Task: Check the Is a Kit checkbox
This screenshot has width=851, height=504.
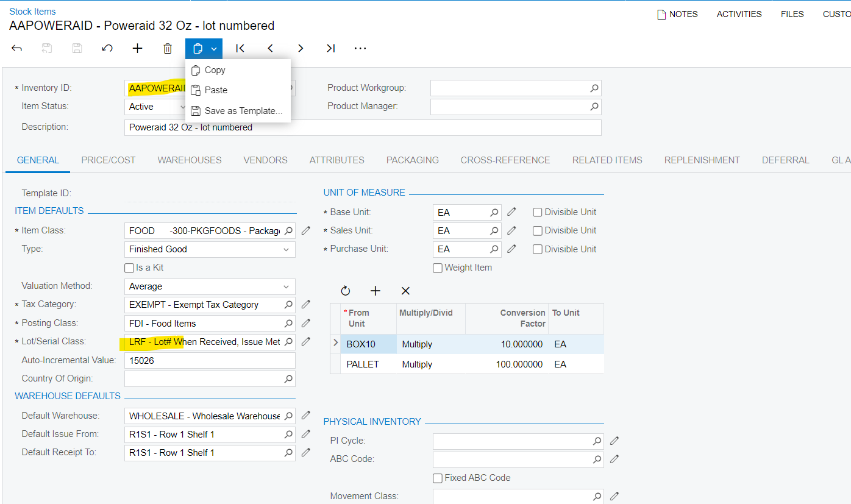Action: [129, 268]
